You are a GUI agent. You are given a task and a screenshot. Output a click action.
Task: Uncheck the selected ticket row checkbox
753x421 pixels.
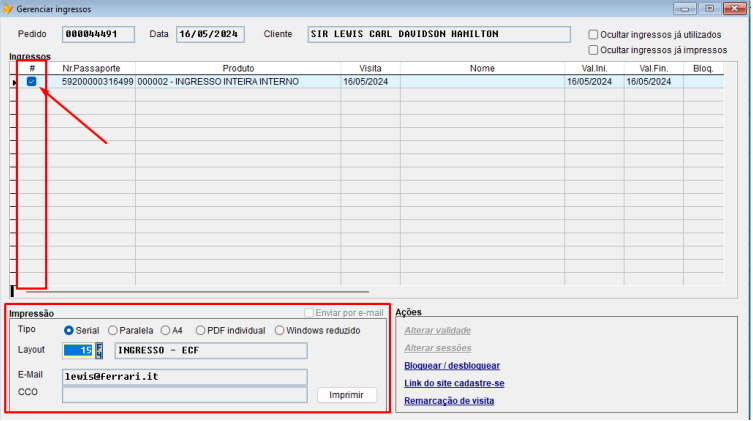coord(32,82)
